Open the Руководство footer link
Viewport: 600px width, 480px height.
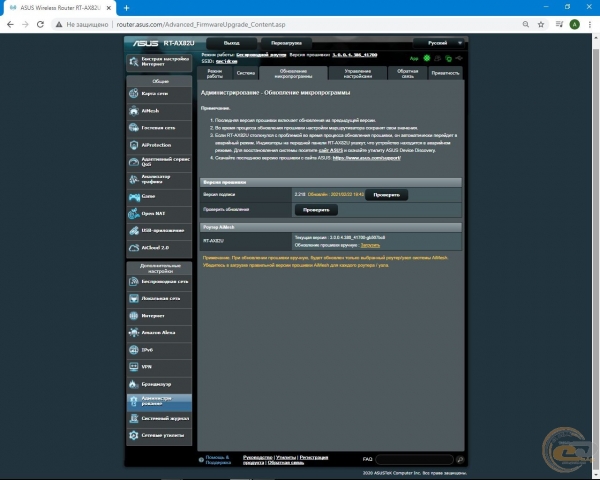click(x=258, y=457)
